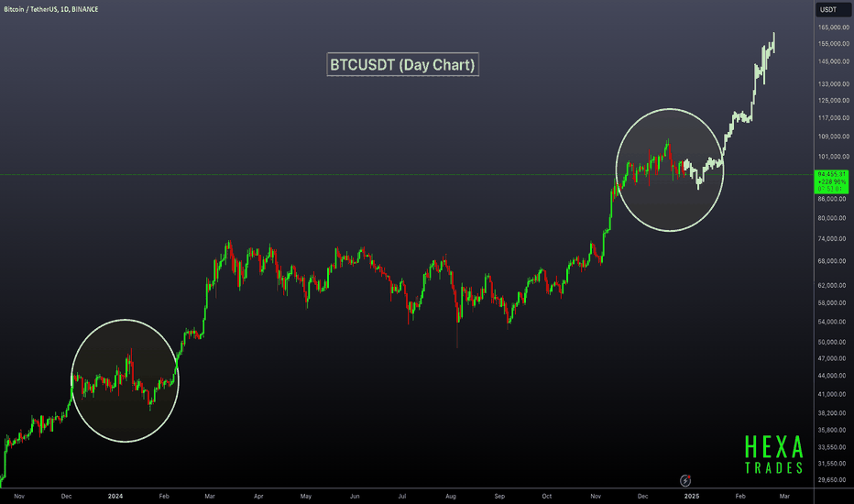This screenshot has width=854, height=504.
Task: Click the Jun label on the time axis
Action: point(355,497)
